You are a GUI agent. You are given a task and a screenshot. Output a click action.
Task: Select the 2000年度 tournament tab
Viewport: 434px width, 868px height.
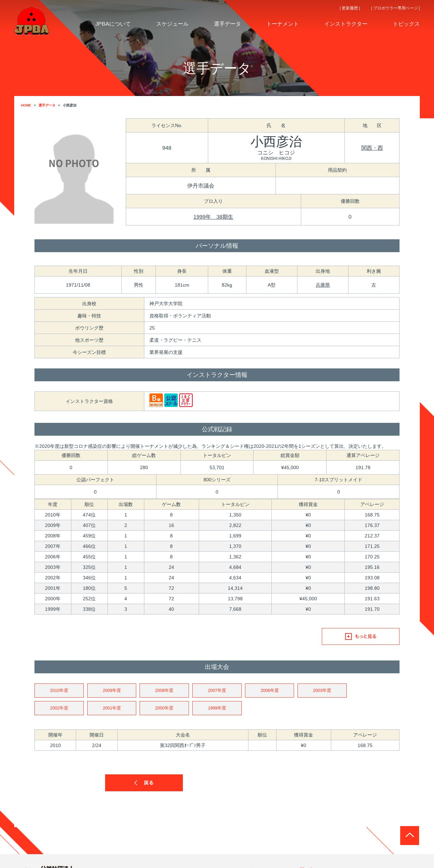164,708
